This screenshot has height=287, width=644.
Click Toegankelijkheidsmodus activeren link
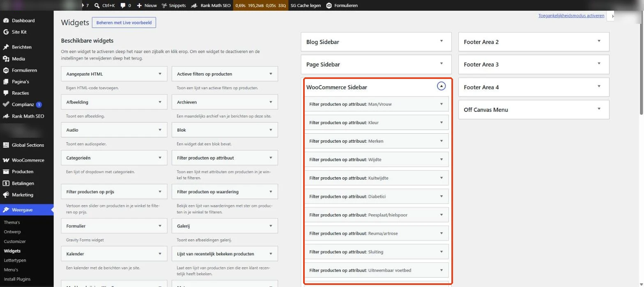(x=571, y=16)
